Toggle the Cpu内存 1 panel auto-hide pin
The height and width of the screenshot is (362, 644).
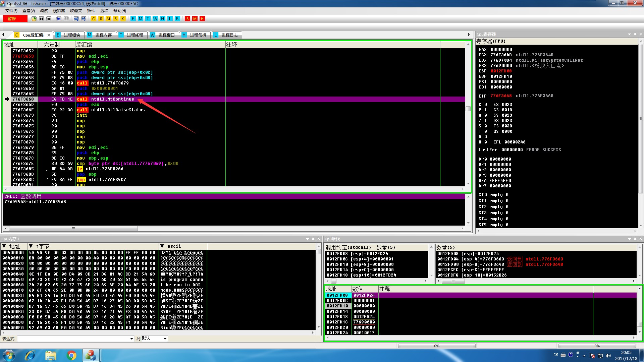[x=313, y=239]
